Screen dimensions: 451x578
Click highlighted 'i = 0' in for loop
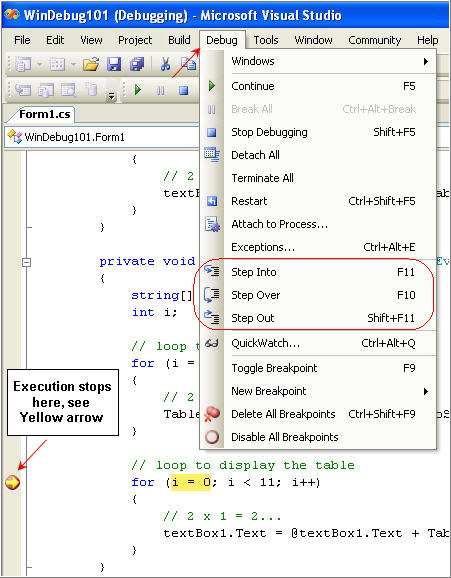pyautogui.click(x=191, y=482)
